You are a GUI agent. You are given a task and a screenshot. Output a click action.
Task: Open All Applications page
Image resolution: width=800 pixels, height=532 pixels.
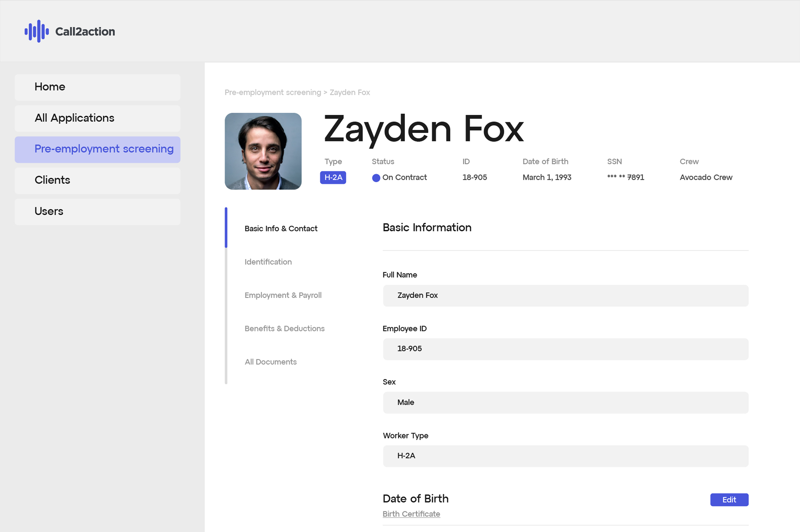coord(97,118)
